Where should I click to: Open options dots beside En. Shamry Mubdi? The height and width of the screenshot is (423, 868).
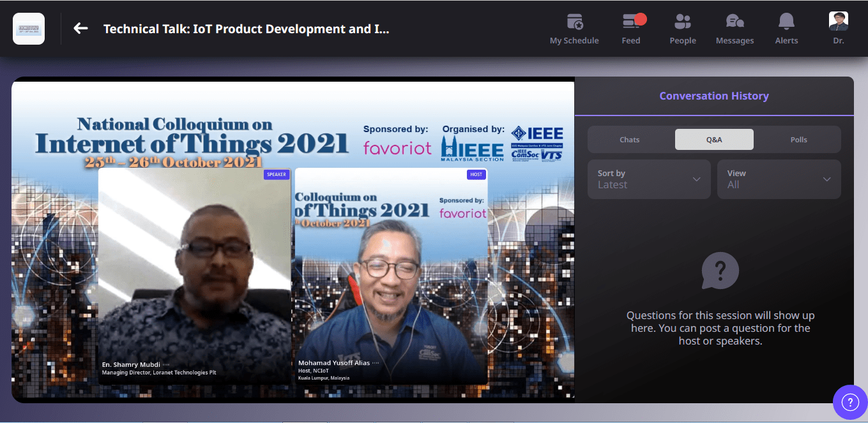[x=167, y=365]
